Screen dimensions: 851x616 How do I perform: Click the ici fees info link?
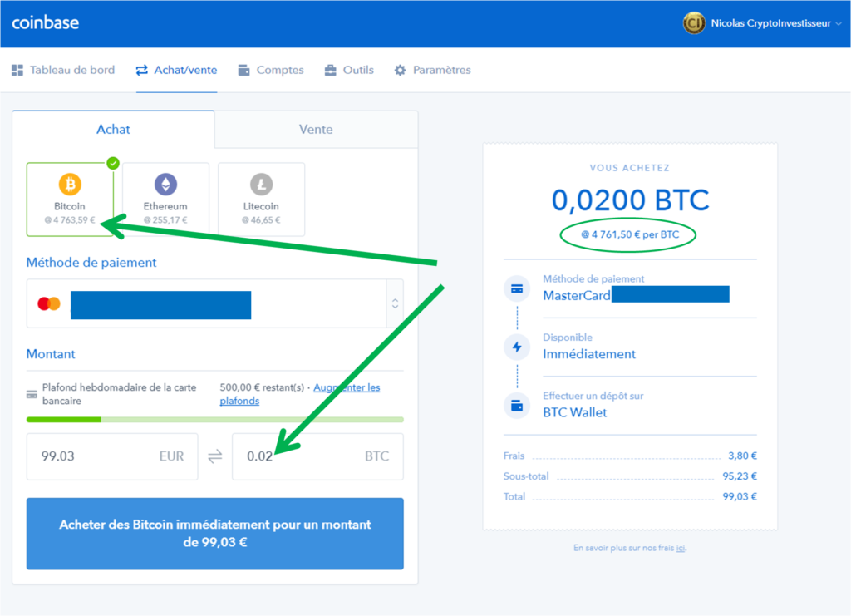[x=681, y=548]
